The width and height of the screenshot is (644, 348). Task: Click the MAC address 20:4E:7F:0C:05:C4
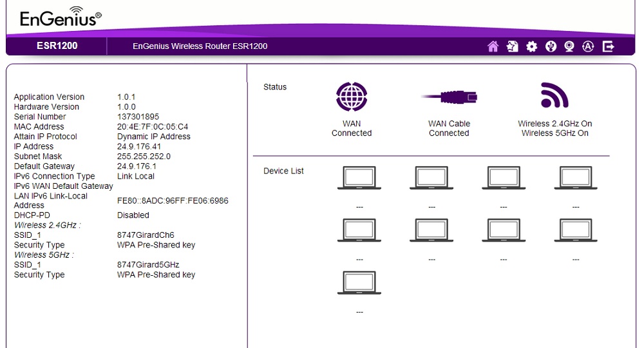click(153, 126)
